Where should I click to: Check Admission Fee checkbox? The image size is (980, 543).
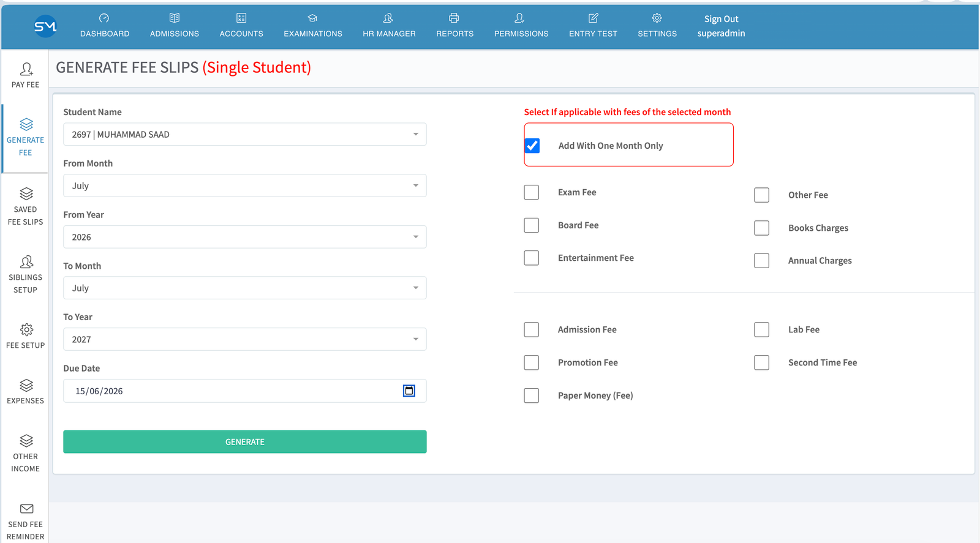point(532,329)
